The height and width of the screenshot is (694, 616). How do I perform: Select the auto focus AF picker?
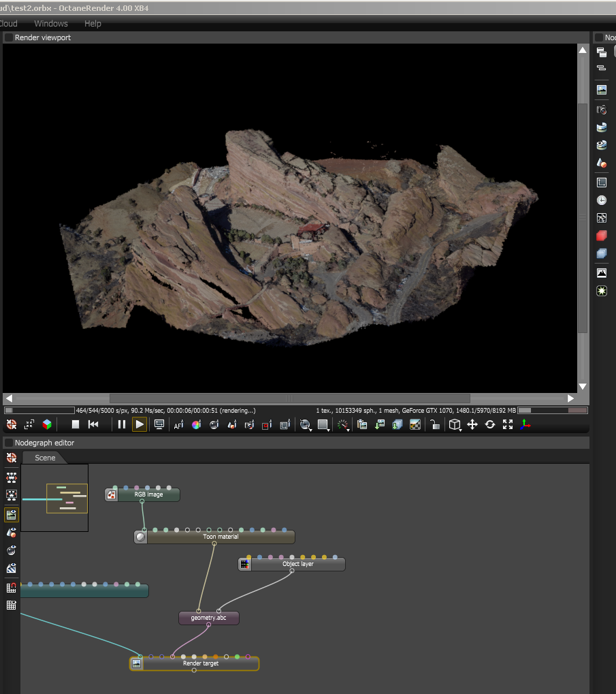click(178, 425)
